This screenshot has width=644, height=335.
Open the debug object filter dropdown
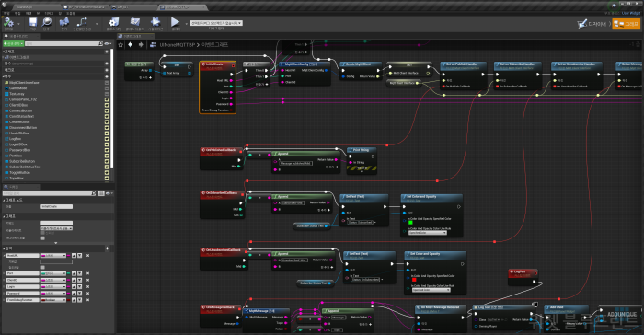tap(216, 23)
